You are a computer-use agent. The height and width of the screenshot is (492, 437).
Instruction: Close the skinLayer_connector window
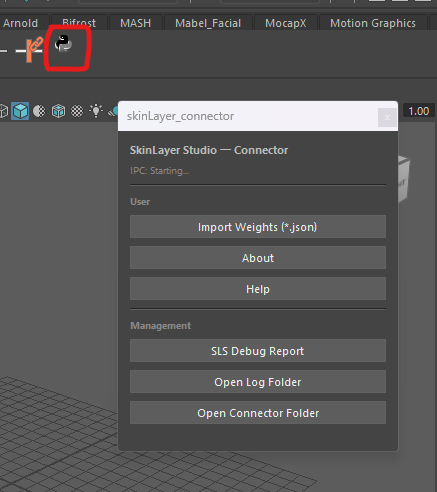coord(387,117)
